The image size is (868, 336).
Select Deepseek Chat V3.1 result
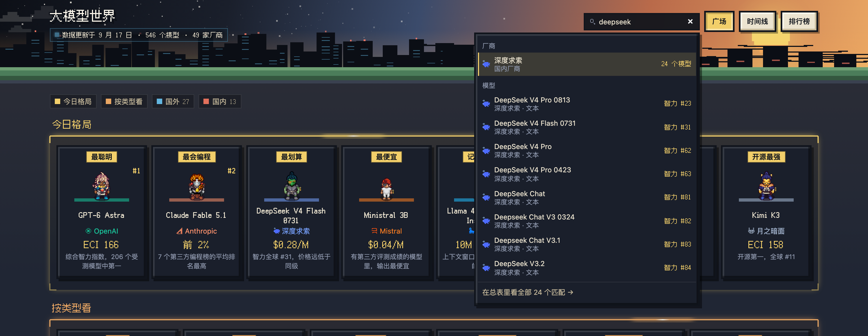(x=587, y=244)
